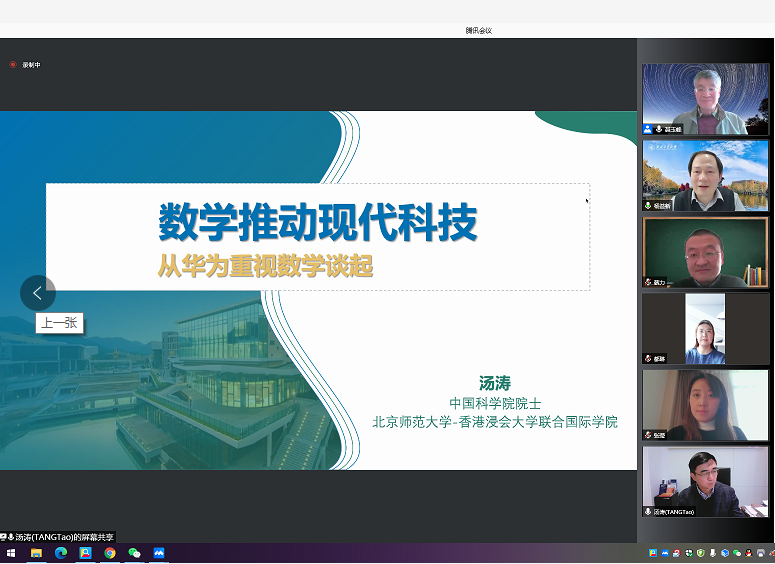775x564 pixels.
Task: Click the TANGTao screen sharing status label
Action: point(58,537)
